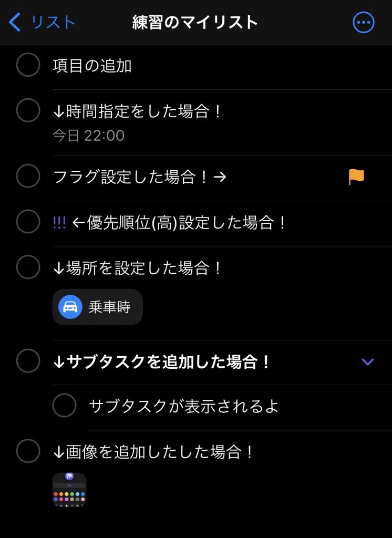This screenshot has width=392, height=538.
Task: Tap the 乗車時 location chip
Action: point(98,307)
